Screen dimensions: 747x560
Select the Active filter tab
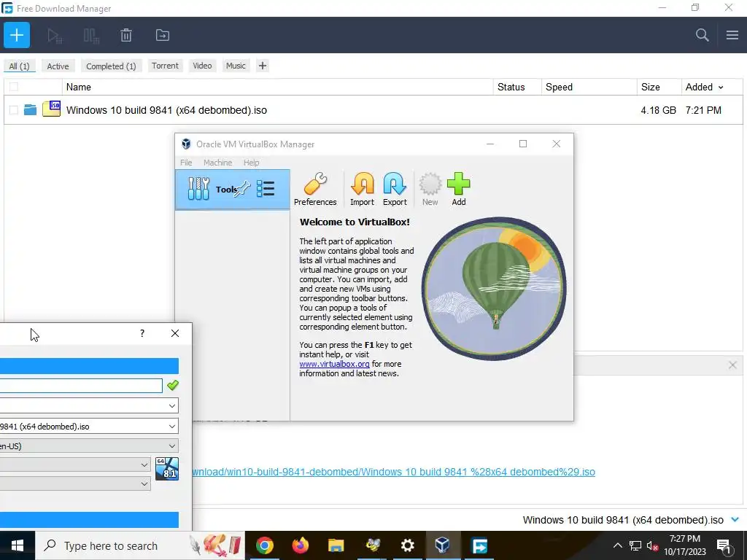click(58, 66)
